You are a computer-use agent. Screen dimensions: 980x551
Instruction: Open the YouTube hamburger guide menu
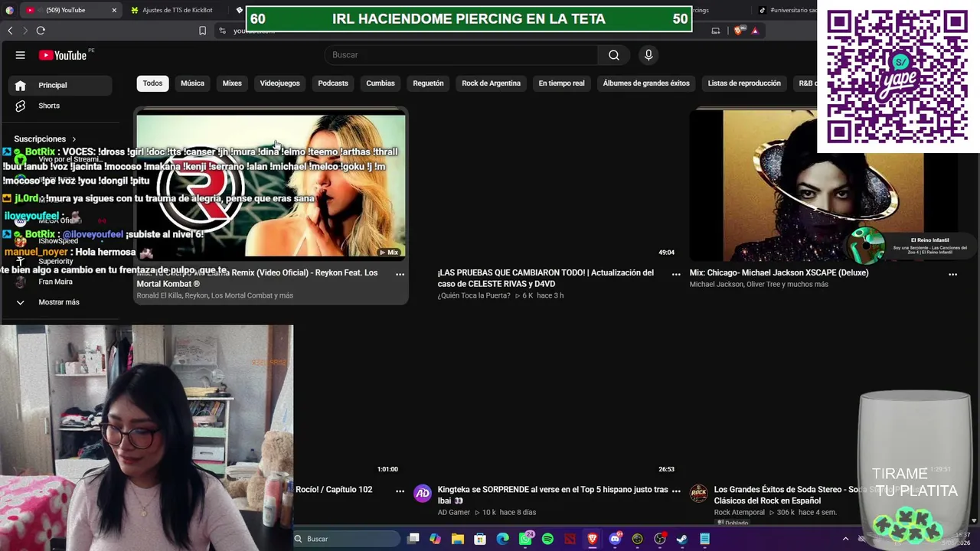point(21,55)
